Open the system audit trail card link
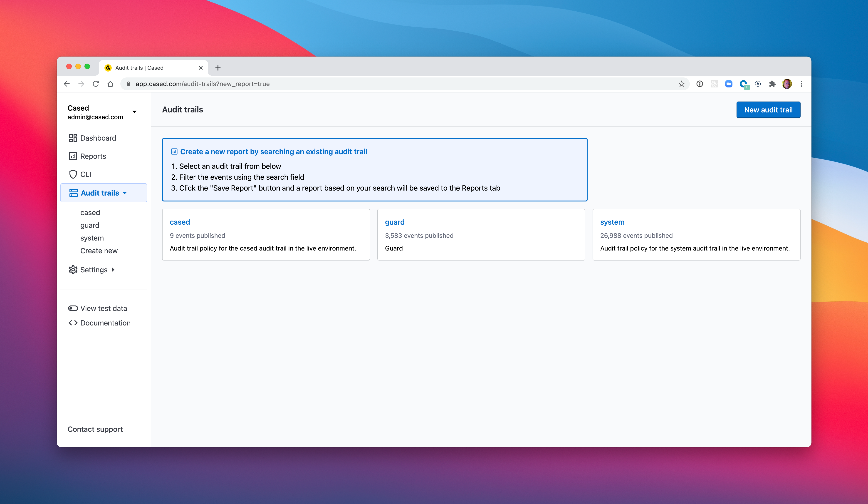868x504 pixels. tap(612, 222)
